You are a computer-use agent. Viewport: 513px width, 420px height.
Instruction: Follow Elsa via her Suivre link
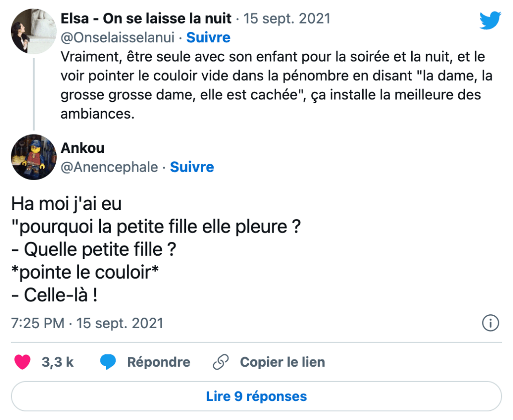(x=208, y=37)
